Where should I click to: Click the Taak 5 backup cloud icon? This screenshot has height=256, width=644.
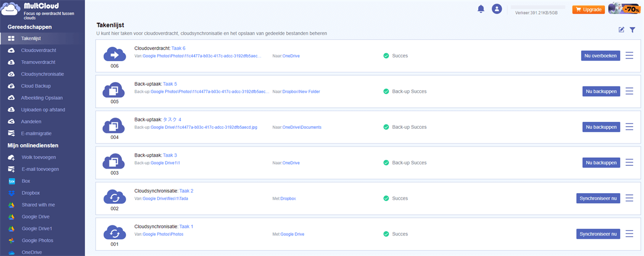[x=114, y=90]
